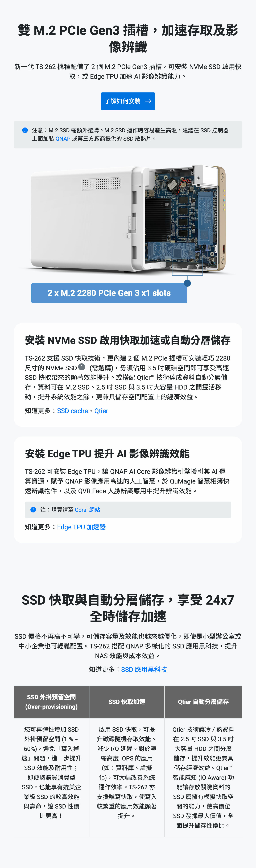Image resolution: width=256 pixels, height=868 pixels.
Task: Click the 安裝 NVMe SSD section heading
Action: coord(127,340)
